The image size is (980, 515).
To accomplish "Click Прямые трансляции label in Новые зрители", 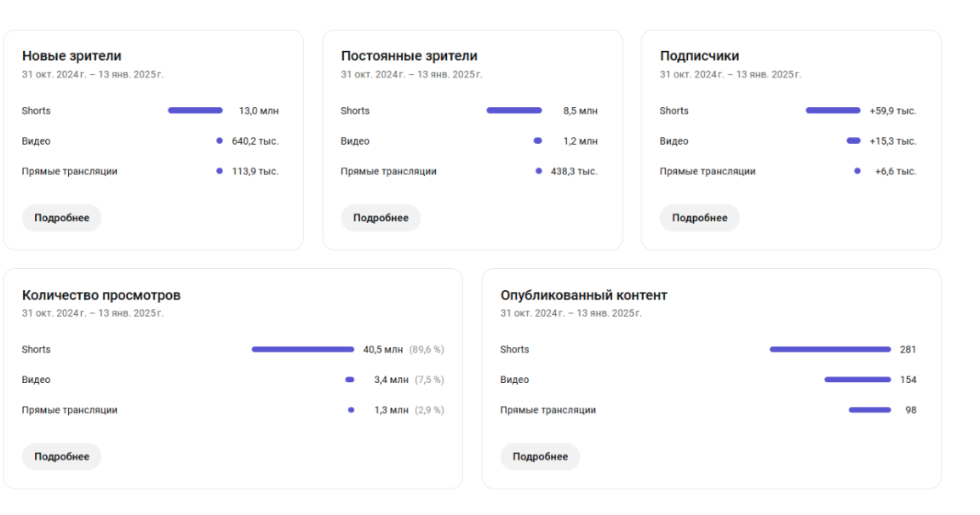I will coord(69,170).
